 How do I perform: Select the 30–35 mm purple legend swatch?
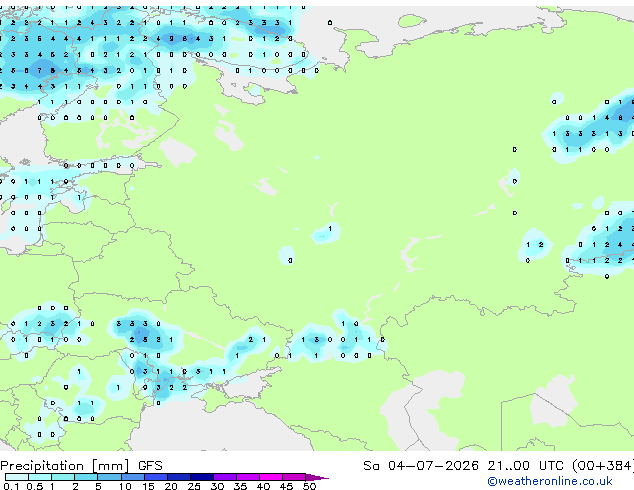225,477
